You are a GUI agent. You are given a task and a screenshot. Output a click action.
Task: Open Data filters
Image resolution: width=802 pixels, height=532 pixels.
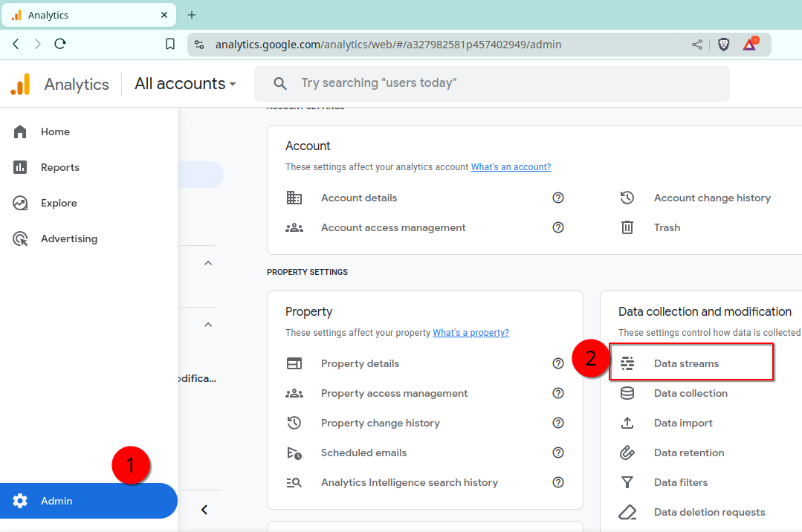[x=681, y=482]
